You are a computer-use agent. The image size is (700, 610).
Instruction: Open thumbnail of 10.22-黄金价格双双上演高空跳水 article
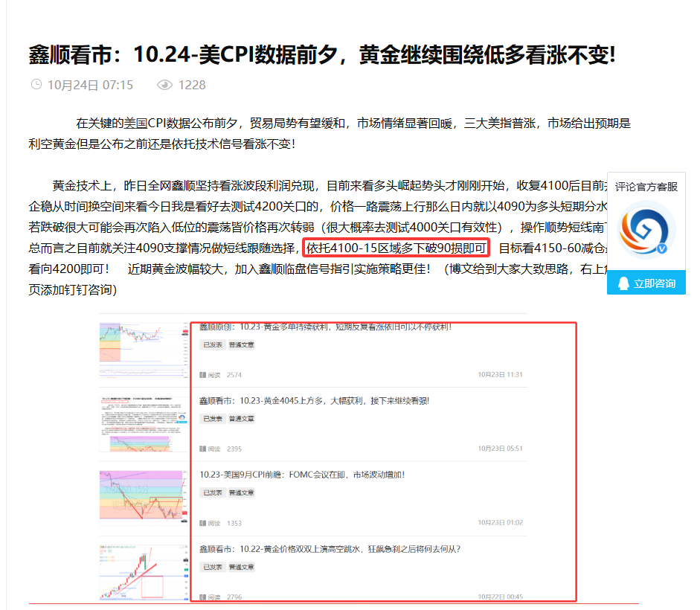click(x=144, y=572)
